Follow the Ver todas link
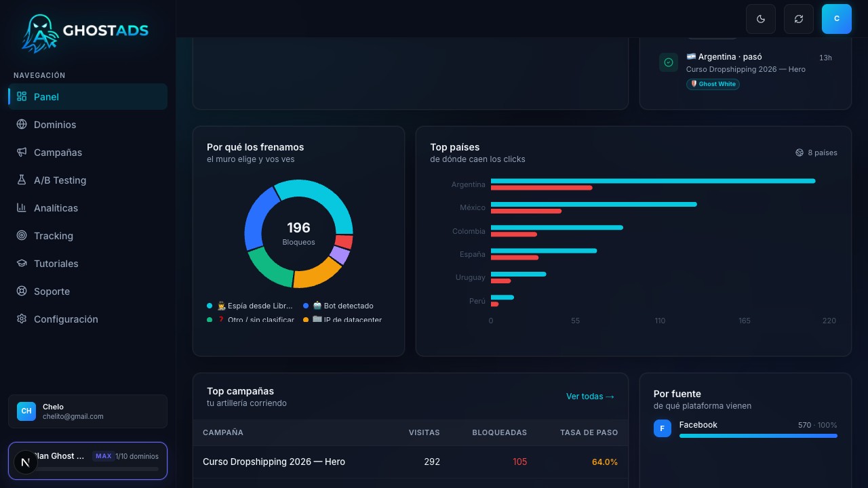868x488 pixels. (x=590, y=396)
